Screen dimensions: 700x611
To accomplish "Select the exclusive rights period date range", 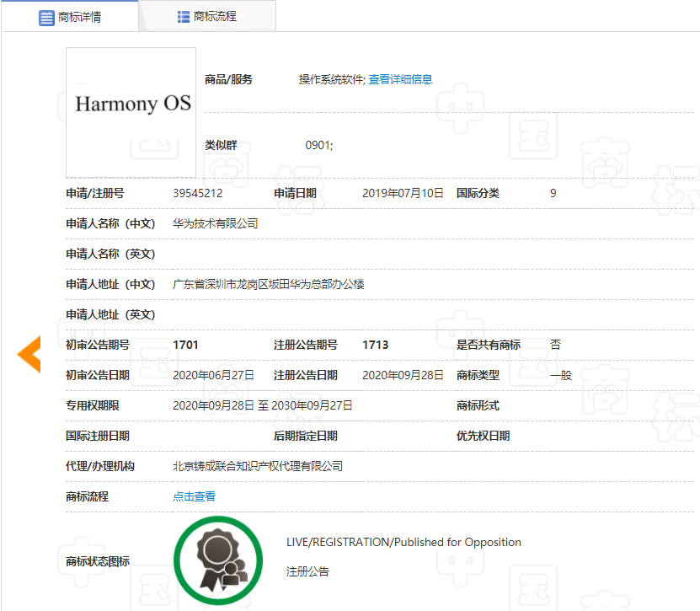I will tap(263, 405).
